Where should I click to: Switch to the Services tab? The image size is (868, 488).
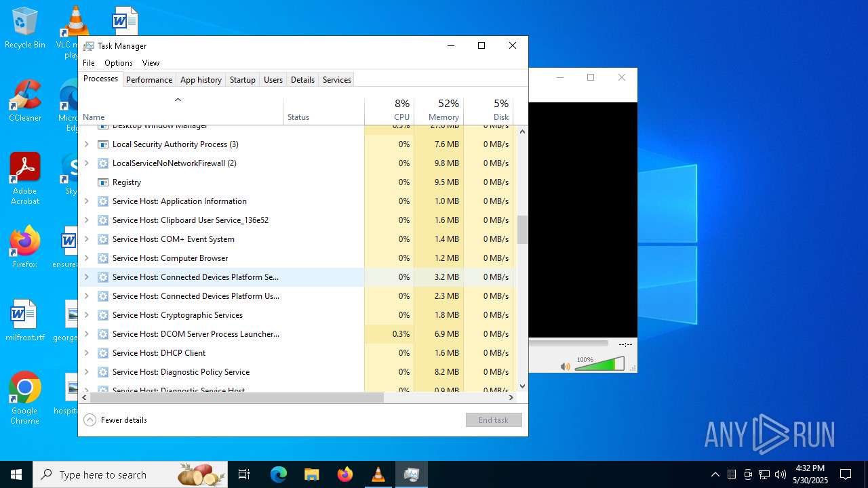pos(337,80)
